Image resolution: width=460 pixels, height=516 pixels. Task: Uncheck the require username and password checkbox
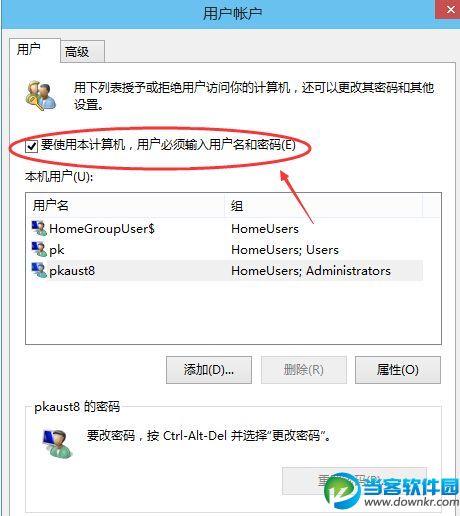coord(32,146)
